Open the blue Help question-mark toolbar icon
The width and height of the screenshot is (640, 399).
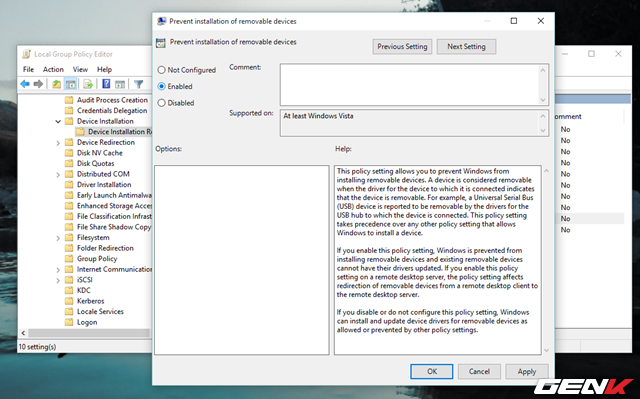(x=106, y=84)
